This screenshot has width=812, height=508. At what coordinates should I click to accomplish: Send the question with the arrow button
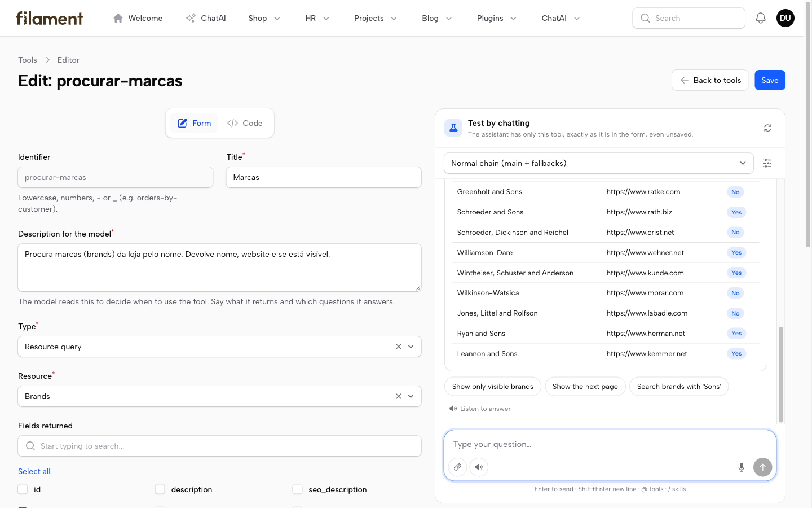click(763, 467)
